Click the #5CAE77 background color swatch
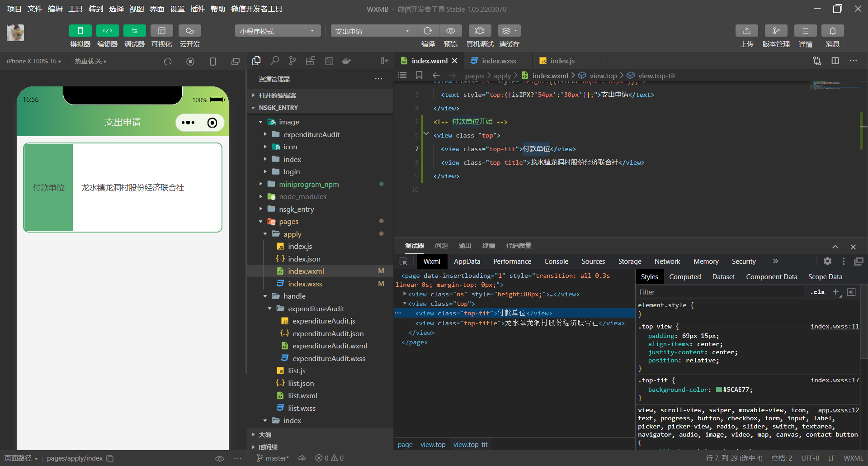This screenshot has height=466, width=868. click(x=719, y=390)
